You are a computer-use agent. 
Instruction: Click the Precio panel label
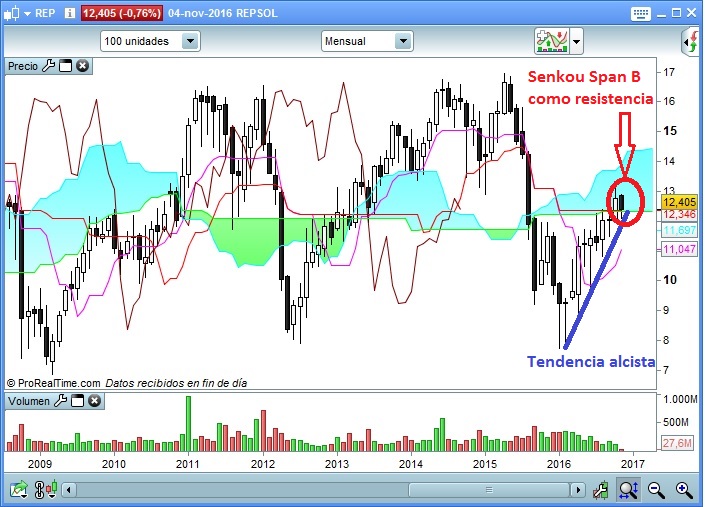point(23,66)
